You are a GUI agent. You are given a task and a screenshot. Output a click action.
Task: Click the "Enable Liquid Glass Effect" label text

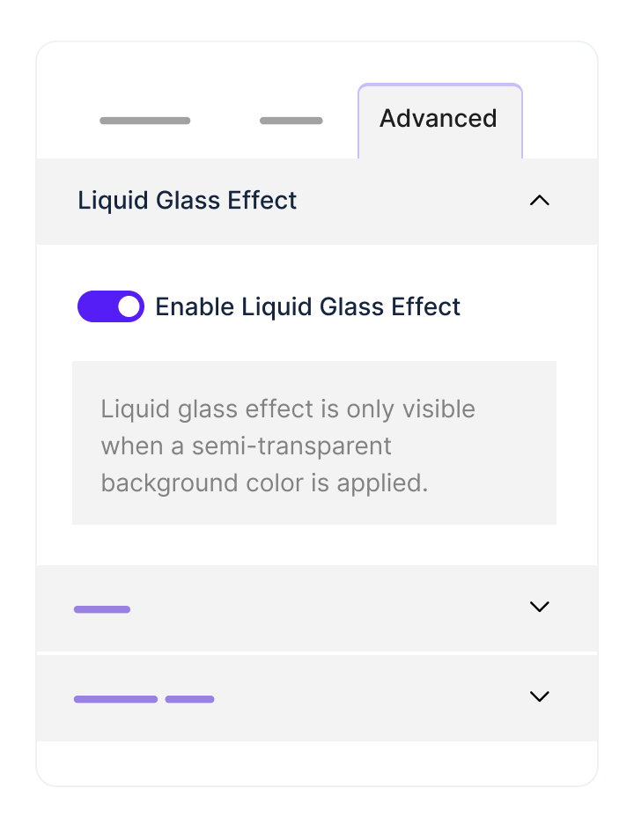(x=307, y=306)
